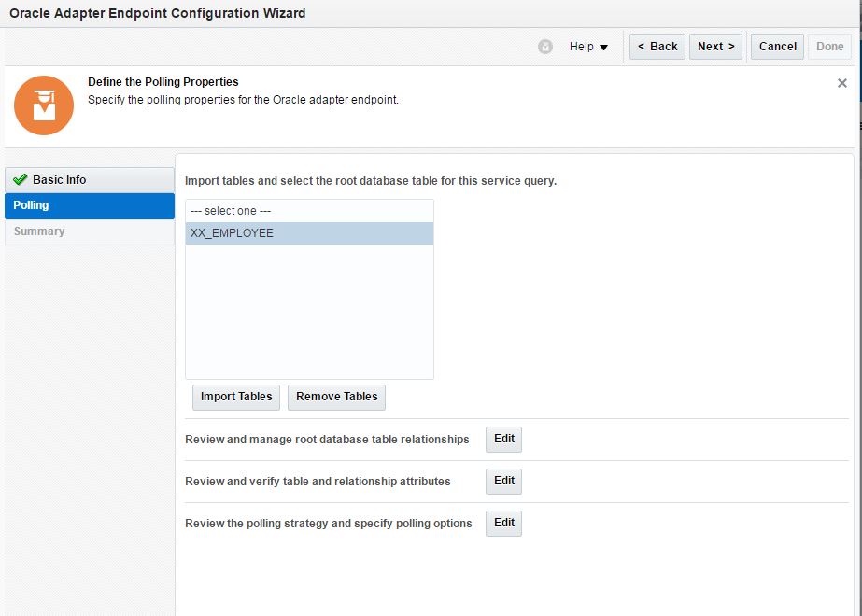Viewport: 862px width, 616px height.
Task: Select XX_EMPLOYEE as root database table
Action: 309,233
